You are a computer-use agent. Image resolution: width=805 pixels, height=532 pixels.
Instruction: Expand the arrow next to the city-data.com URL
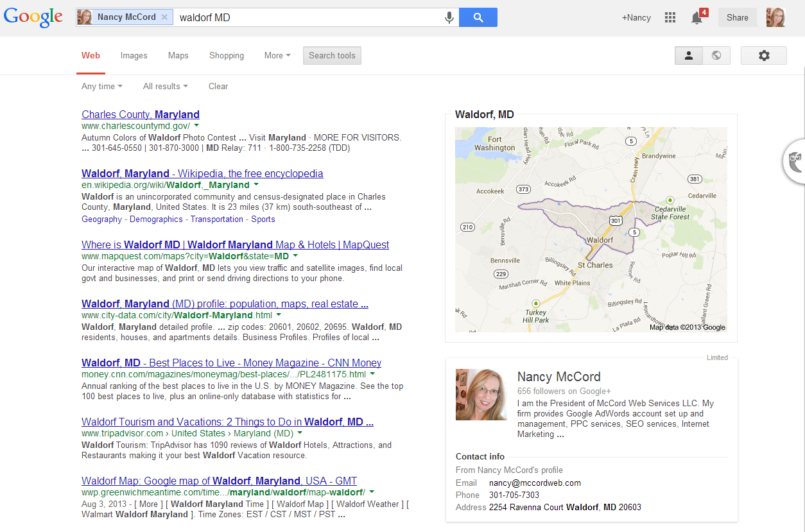click(x=279, y=315)
